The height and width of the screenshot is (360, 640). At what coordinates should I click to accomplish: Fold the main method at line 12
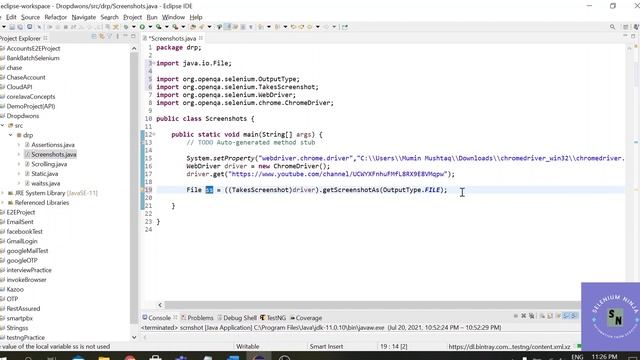[x=154, y=134]
